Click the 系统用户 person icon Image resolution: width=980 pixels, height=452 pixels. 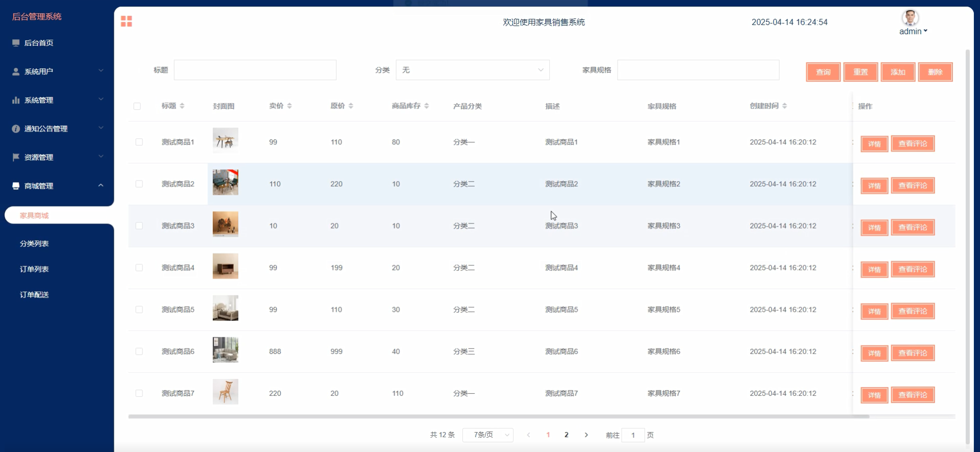16,71
